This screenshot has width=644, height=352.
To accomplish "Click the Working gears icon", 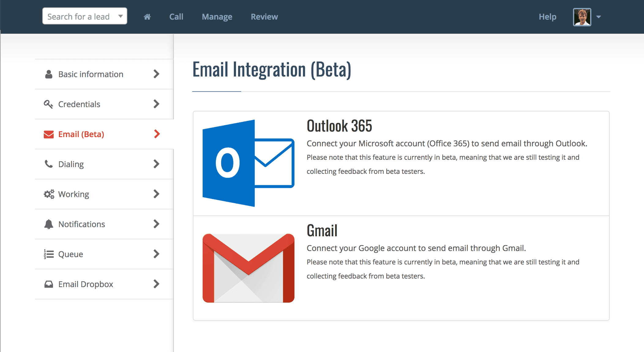I will pyautogui.click(x=49, y=194).
